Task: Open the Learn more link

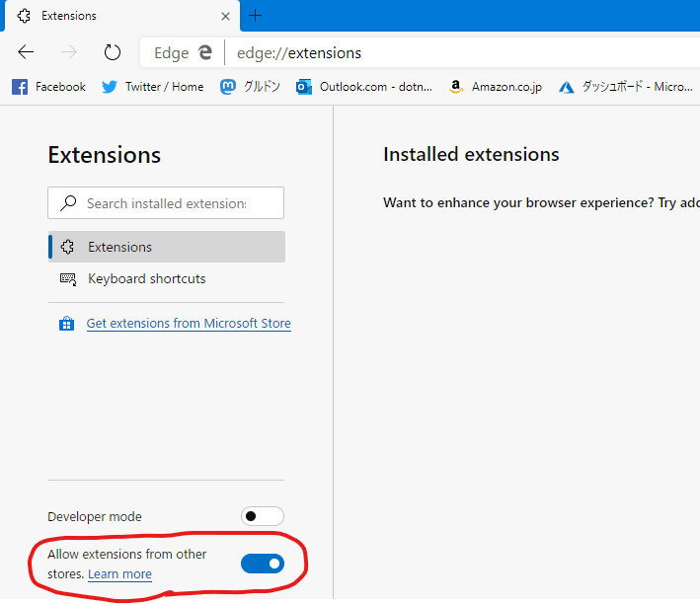Action: coord(119,574)
